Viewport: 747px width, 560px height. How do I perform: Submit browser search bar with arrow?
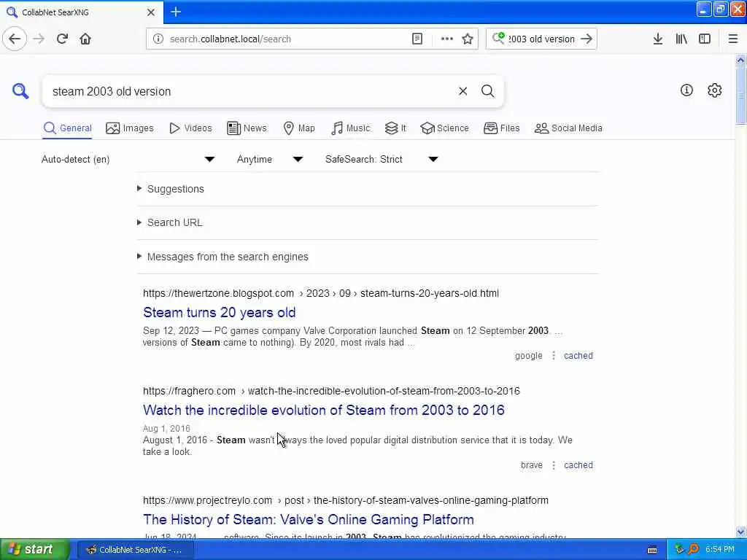coord(587,39)
